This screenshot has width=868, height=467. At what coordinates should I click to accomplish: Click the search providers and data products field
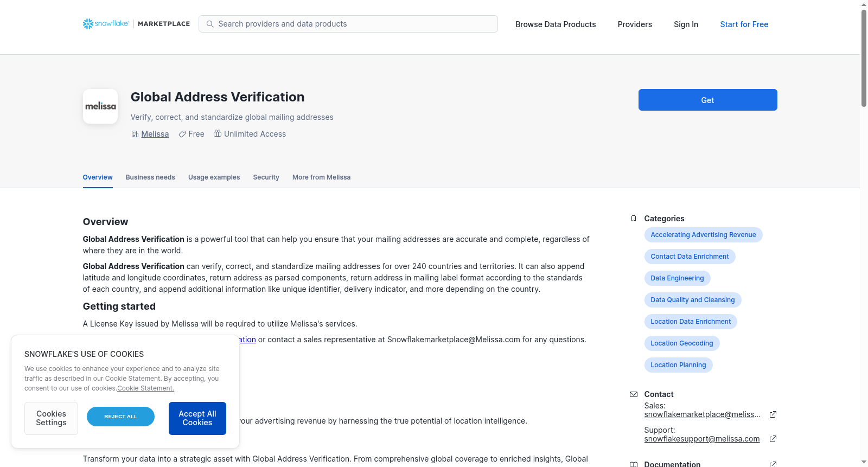click(348, 24)
